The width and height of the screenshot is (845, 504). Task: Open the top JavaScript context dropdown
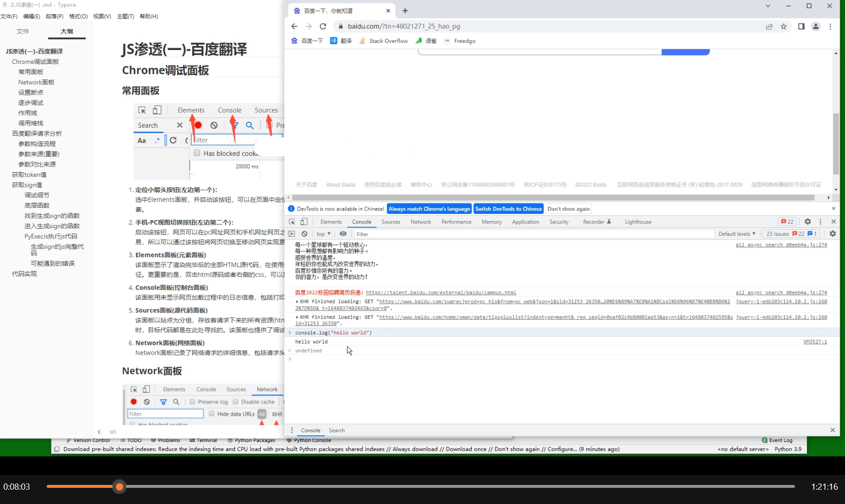click(323, 234)
